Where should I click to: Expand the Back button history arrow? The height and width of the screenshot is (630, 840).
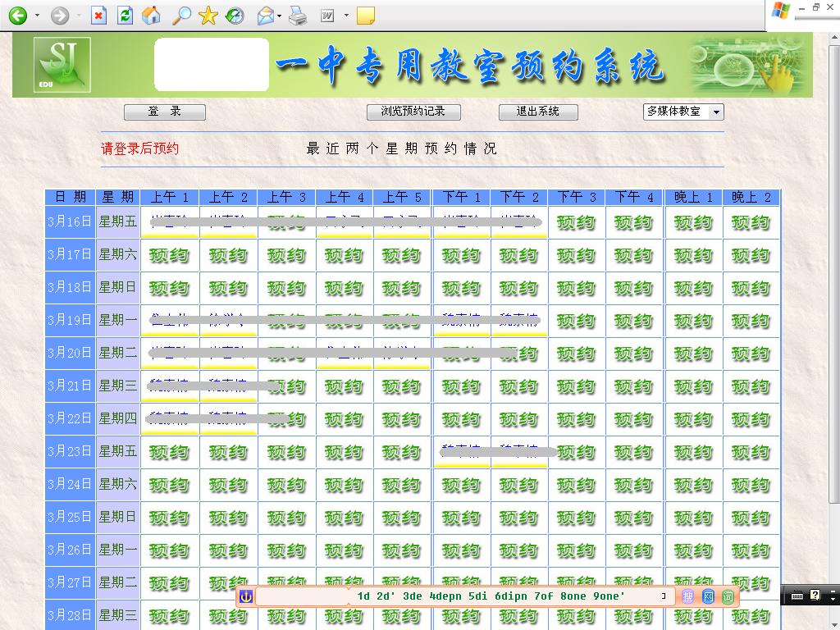click(x=36, y=15)
